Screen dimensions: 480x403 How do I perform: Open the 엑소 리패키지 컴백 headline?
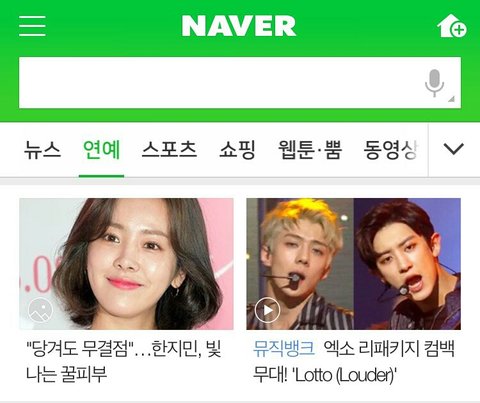[354, 362]
